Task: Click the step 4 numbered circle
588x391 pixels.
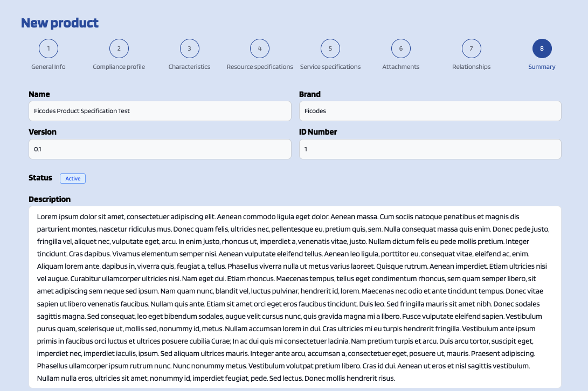Action: [x=260, y=48]
